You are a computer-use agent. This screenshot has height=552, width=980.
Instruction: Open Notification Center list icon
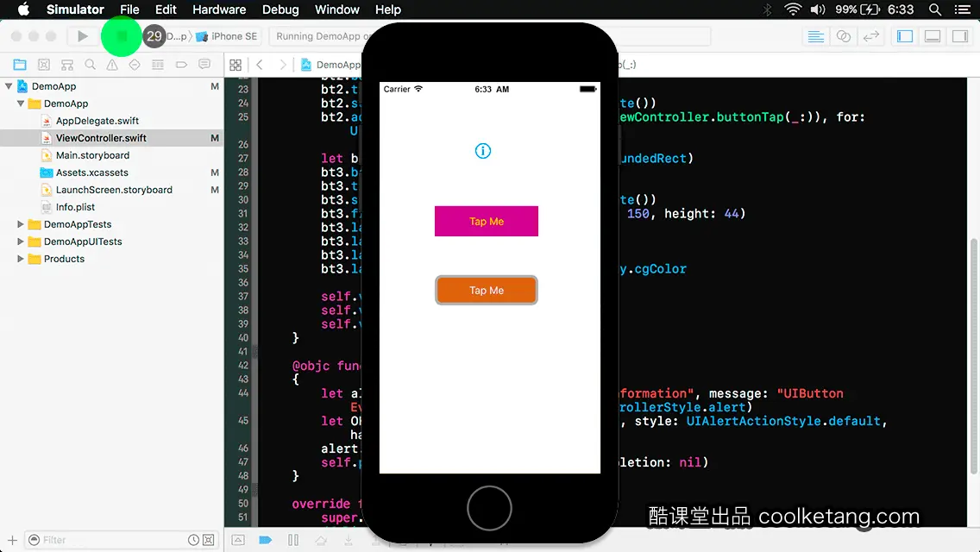(x=963, y=9)
